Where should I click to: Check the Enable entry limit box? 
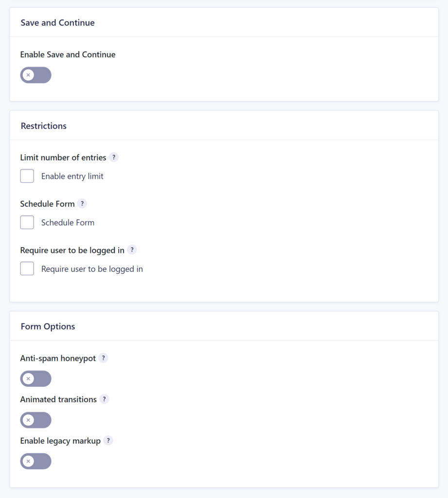27,176
